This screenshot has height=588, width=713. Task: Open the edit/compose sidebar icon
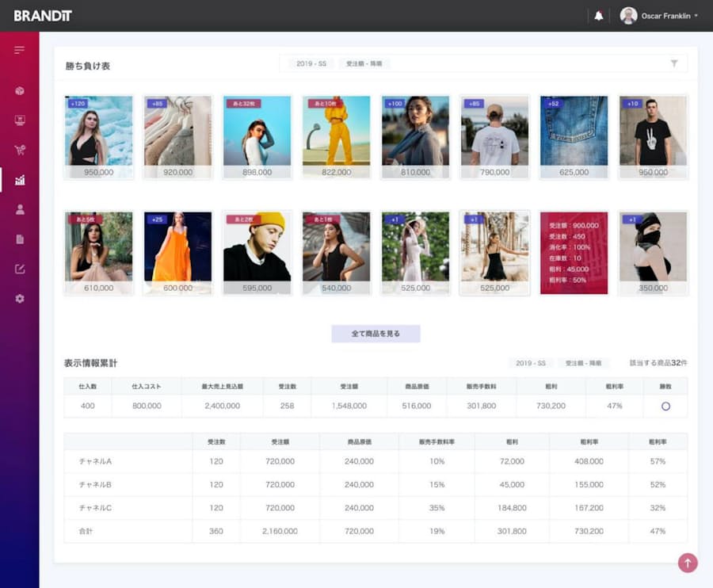coord(20,269)
